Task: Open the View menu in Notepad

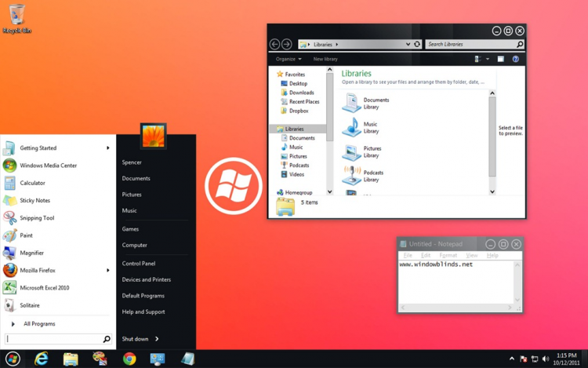Action: pyautogui.click(x=472, y=256)
